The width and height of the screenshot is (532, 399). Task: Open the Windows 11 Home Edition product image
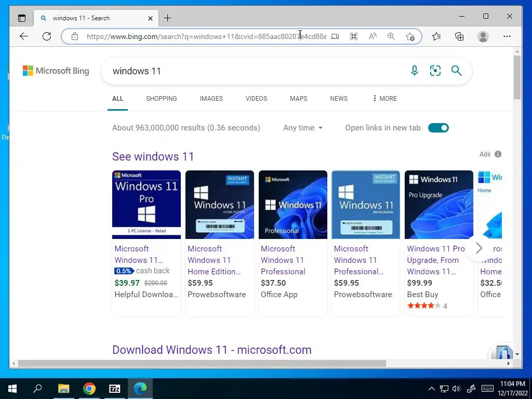220,205
